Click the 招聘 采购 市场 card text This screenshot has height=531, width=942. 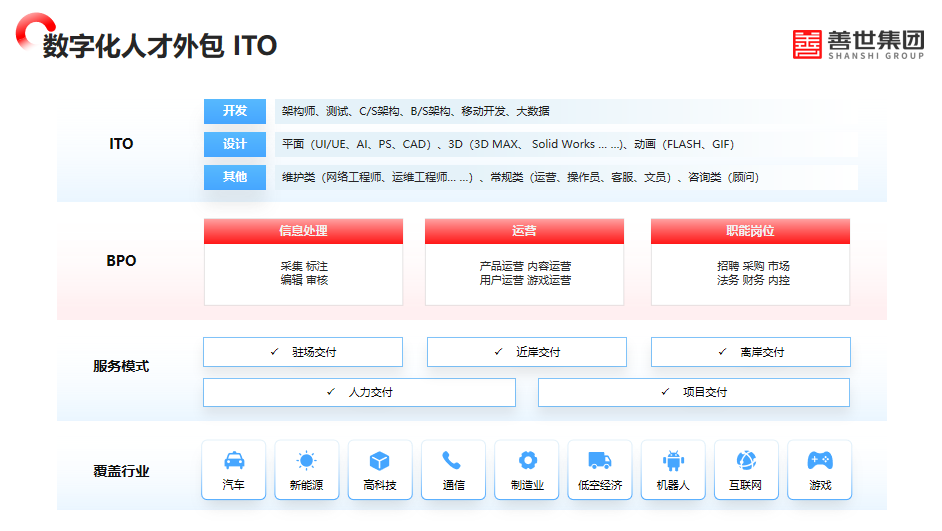tap(753, 273)
